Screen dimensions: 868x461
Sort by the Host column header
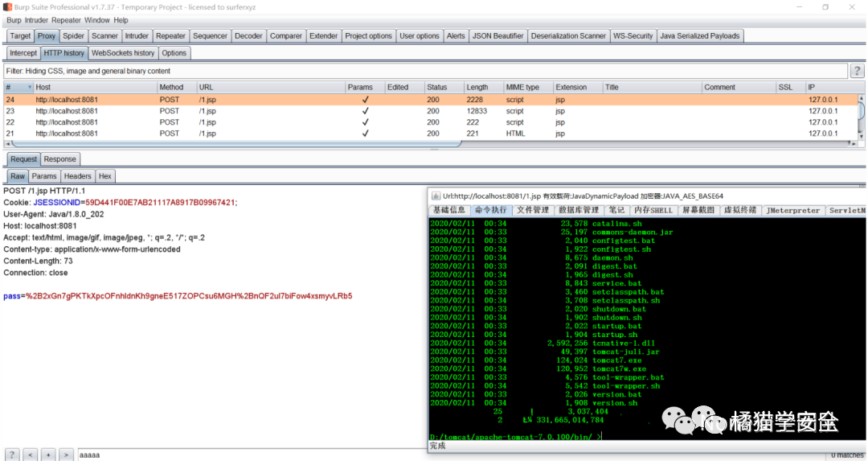[95, 88]
